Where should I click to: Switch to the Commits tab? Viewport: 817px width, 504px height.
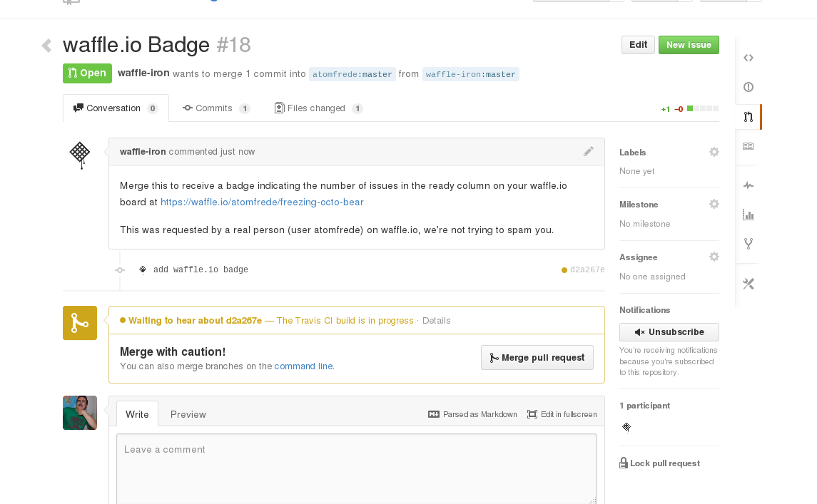215,108
